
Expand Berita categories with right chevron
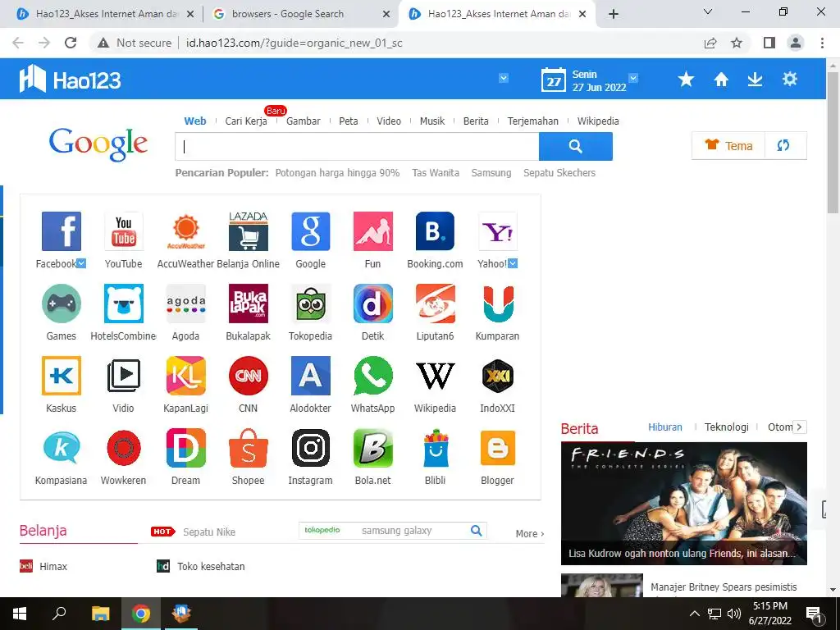pyautogui.click(x=799, y=427)
